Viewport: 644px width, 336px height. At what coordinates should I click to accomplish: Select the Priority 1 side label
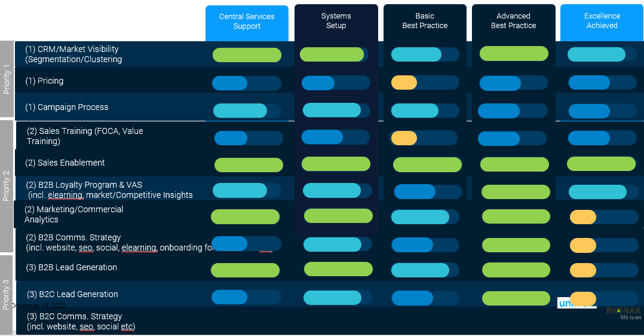(7, 79)
